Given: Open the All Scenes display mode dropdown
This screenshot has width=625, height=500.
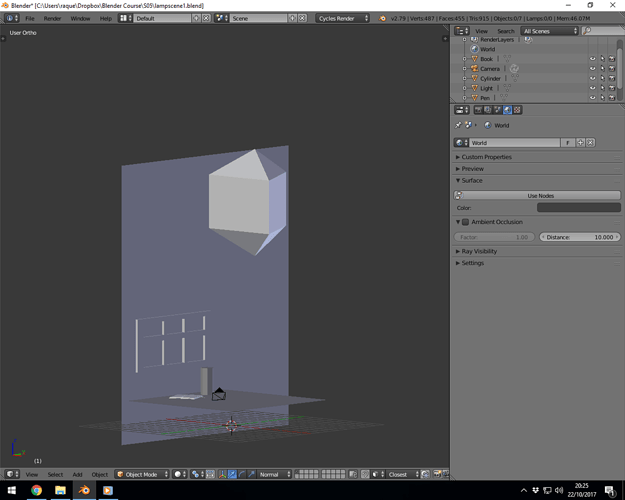Looking at the screenshot, I should pos(549,31).
